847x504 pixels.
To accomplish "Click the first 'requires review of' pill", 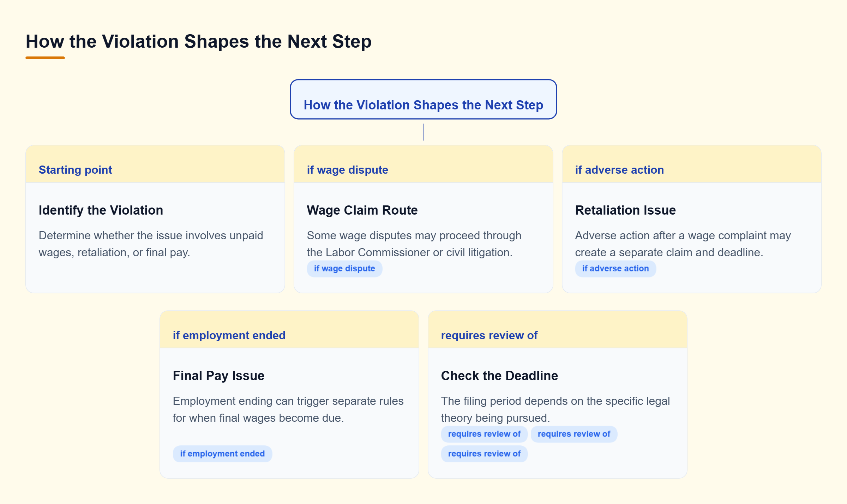I will pos(484,434).
